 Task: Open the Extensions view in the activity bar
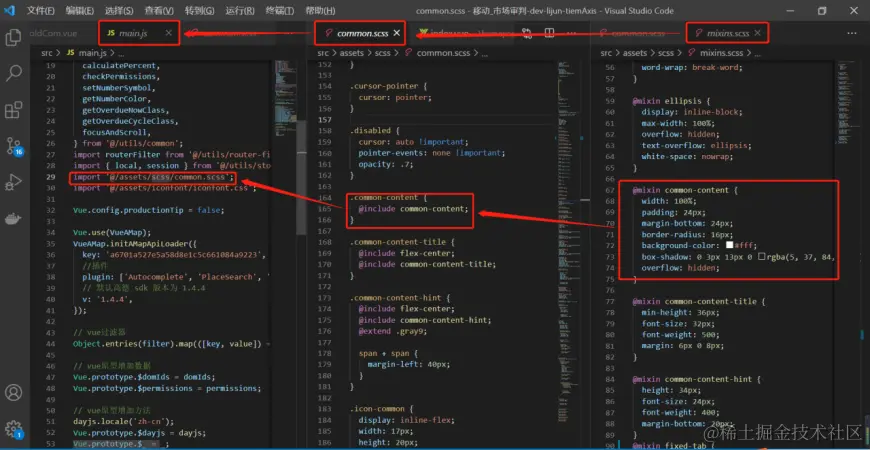13,110
